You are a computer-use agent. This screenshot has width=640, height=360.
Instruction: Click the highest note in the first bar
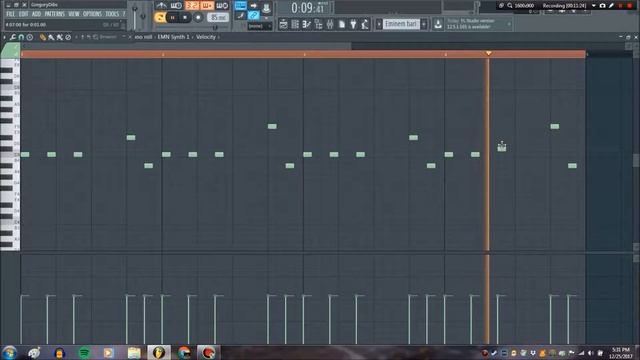pos(131,138)
